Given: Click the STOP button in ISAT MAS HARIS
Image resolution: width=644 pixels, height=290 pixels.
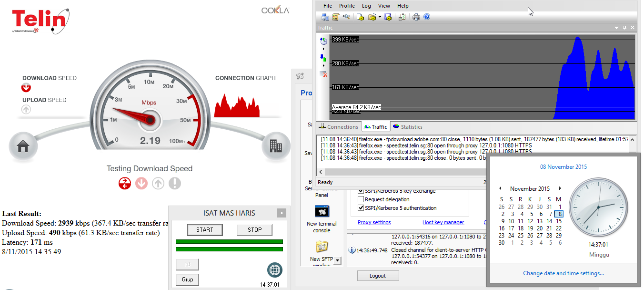Looking at the screenshot, I should pyautogui.click(x=254, y=230).
